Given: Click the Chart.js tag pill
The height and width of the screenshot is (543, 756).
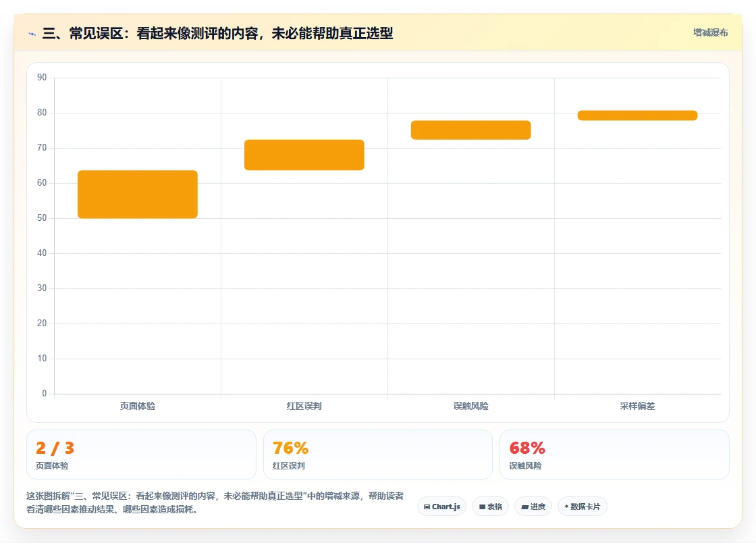Looking at the screenshot, I should (x=441, y=507).
